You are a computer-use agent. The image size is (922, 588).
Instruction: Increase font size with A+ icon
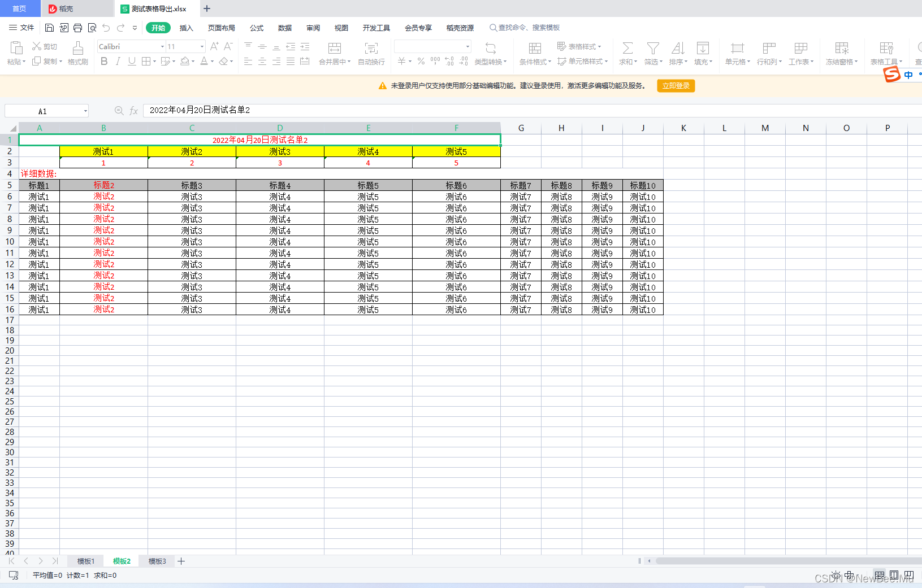click(214, 46)
